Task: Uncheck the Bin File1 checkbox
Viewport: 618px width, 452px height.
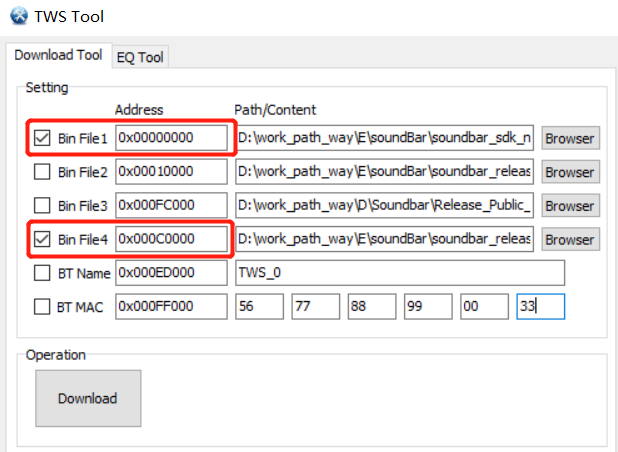Action: (42, 138)
